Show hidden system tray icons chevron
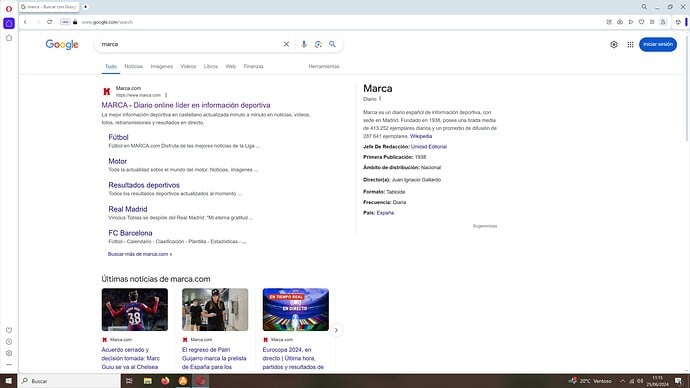 click(x=623, y=381)
